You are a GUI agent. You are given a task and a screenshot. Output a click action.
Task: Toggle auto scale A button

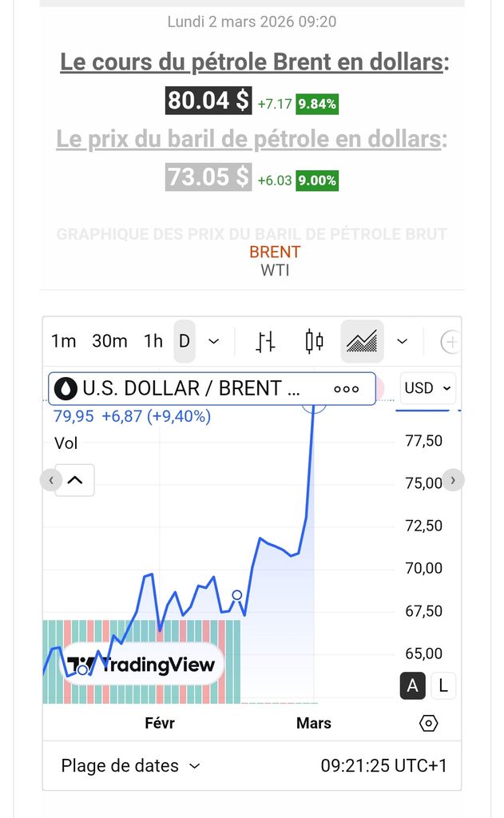[413, 685]
